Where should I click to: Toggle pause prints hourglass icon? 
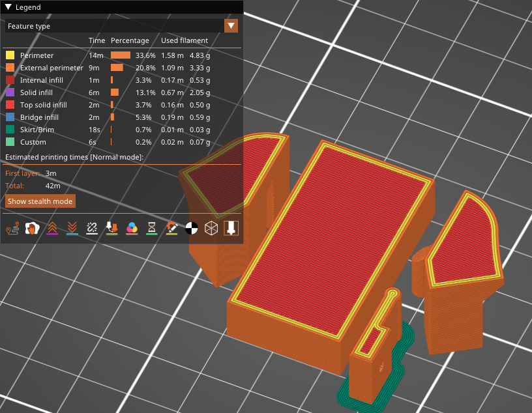[151, 228]
